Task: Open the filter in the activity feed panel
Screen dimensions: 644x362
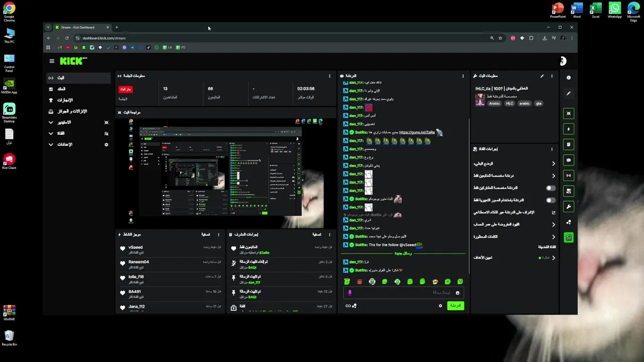Action: point(206,234)
